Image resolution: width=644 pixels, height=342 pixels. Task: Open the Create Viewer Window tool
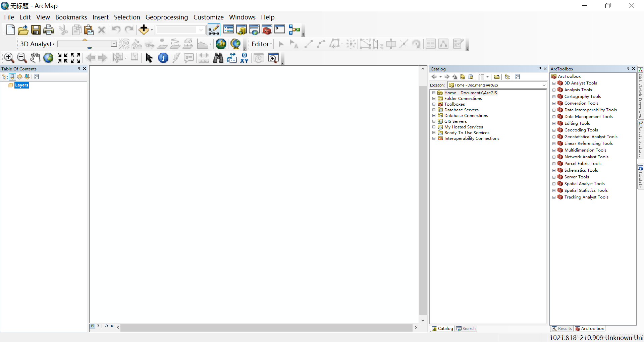pos(274,58)
